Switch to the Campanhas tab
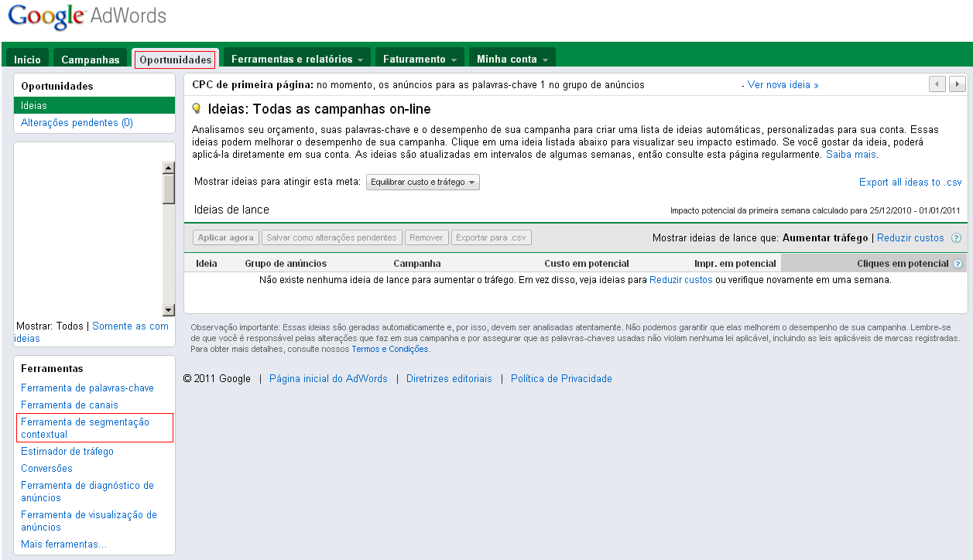This screenshot has width=973, height=560. (x=91, y=59)
